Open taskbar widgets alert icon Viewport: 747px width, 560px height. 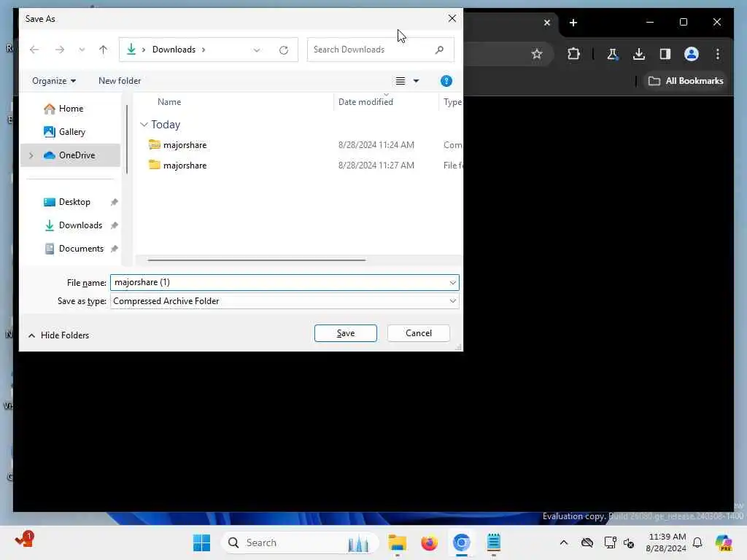(x=24, y=540)
